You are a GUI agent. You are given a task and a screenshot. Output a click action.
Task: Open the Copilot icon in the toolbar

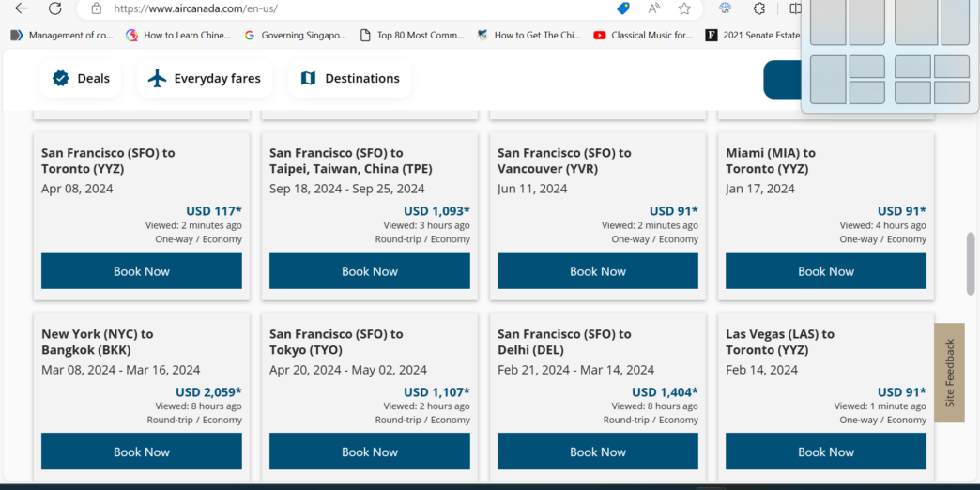click(x=726, y=8)
